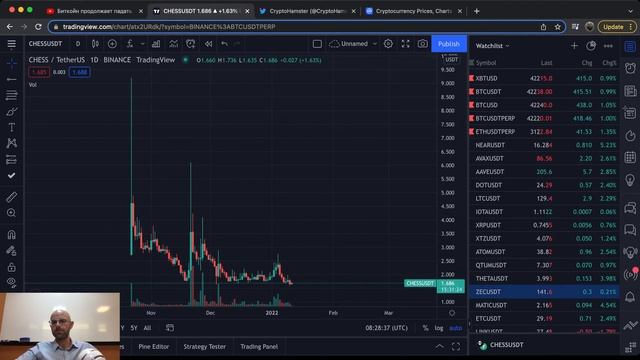Select NEARUSDT in the watchlist

(x=544, y=145)
